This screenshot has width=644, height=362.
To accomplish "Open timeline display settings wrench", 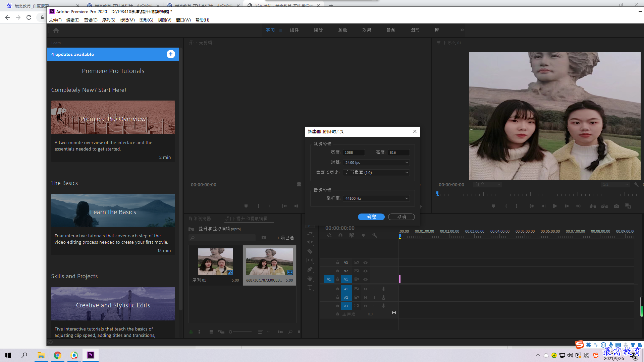I will [375, 235].
